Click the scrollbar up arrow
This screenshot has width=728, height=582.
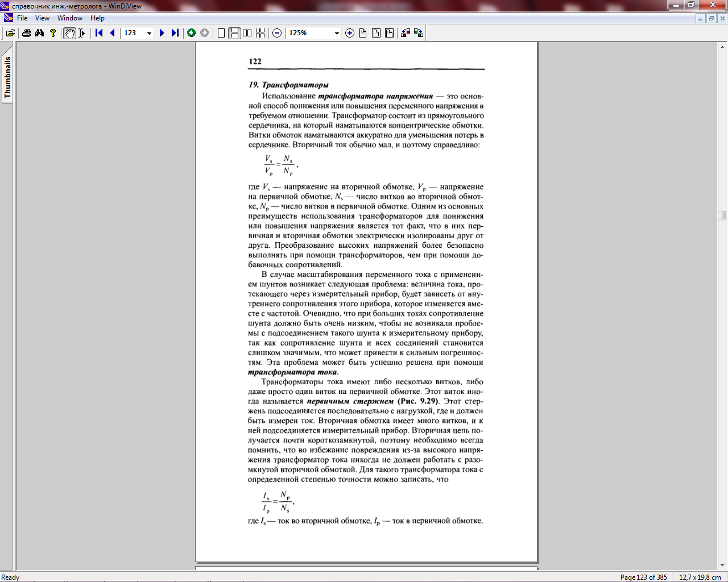tap(722, 46)
